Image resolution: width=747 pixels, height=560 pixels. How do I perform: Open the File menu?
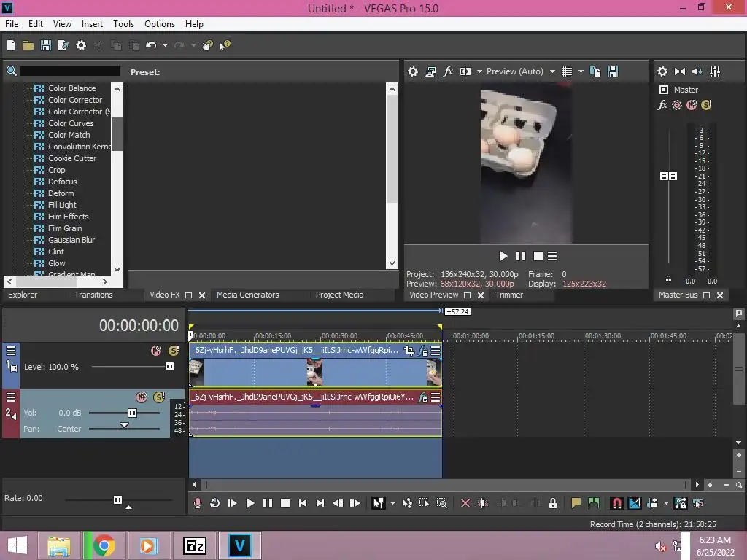12,24
